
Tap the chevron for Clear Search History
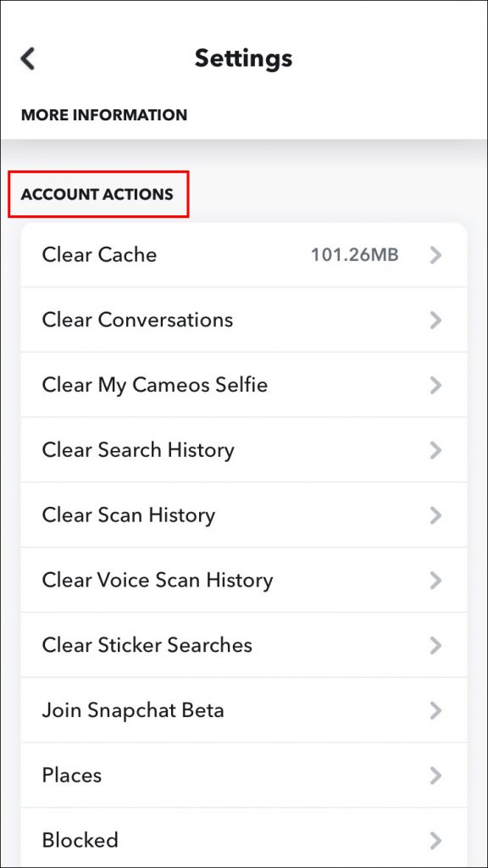point(436,450)
